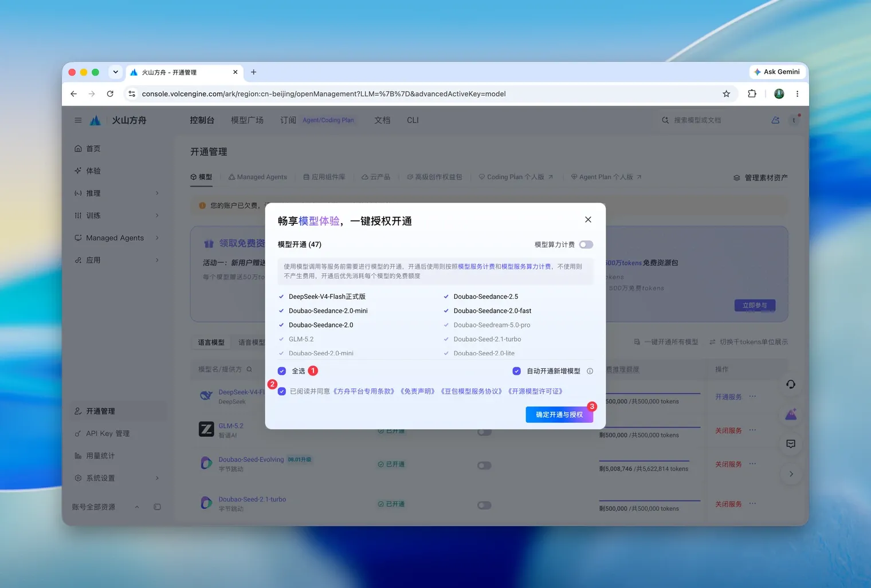This screenshot has width=871, height=588.
Task: Reload the page with refresh icon
Action: [110, 94]
